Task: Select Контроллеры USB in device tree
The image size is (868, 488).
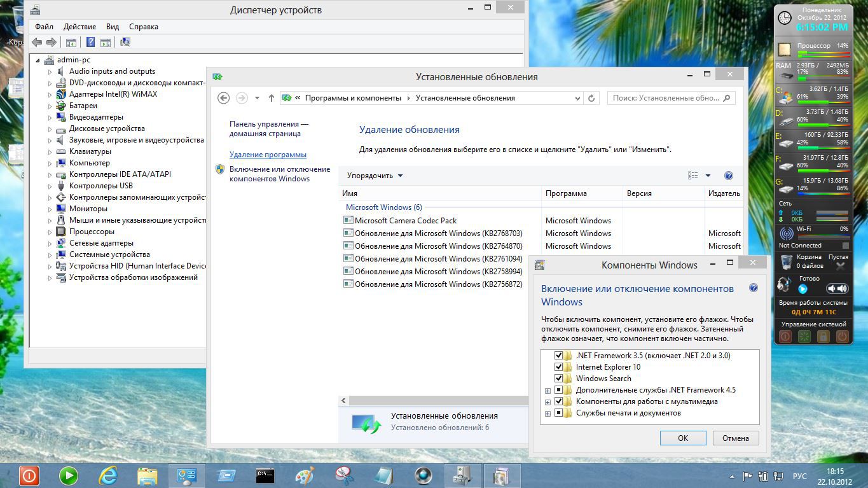Action: pyautogui.click(x=100, y=186)
